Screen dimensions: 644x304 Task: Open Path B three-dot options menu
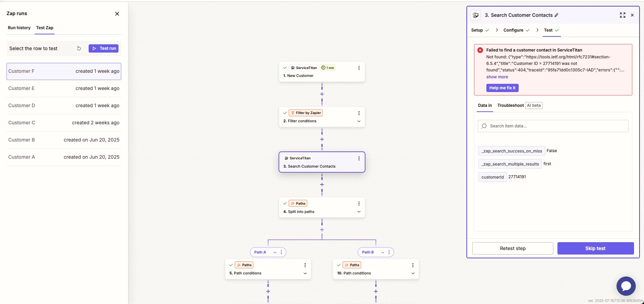(x=389, y=252)
